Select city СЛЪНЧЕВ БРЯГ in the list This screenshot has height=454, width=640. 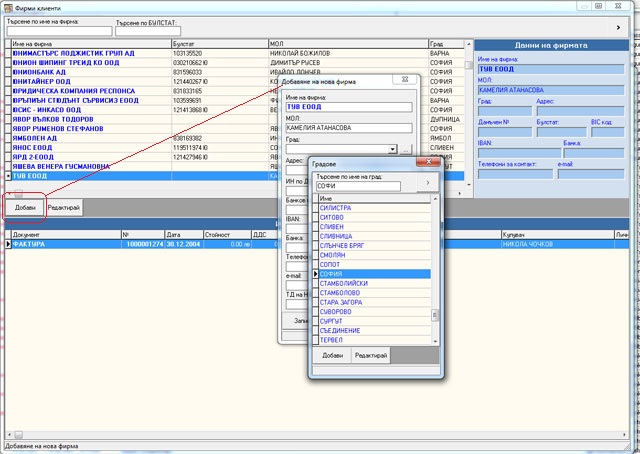pos(375,245)
